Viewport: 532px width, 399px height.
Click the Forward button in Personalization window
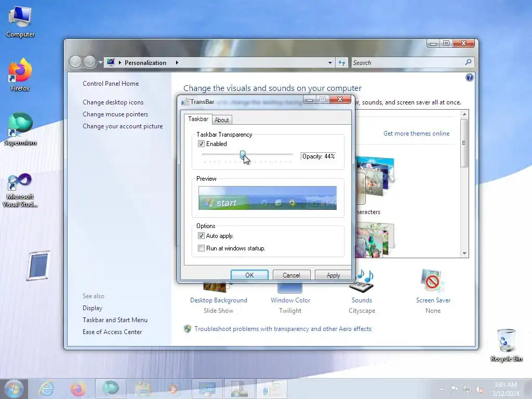[x=89, y=62]
